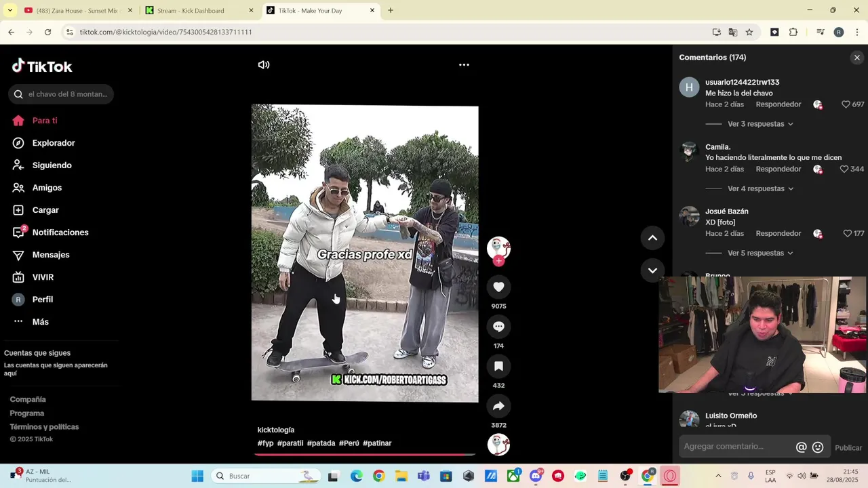
Task: Show hidden system tray icons
Action: 718,476
